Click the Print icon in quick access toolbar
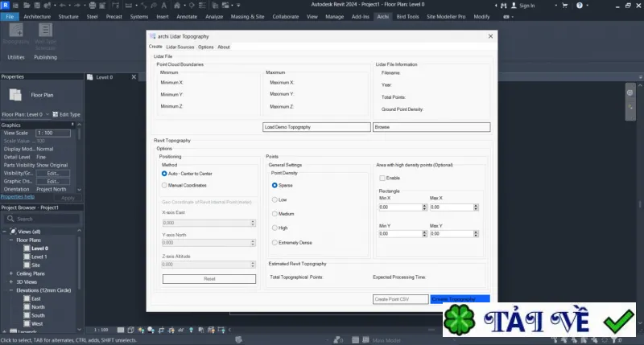Image resolution: width=644 pixels, height=345 pixels. (93, 6)
